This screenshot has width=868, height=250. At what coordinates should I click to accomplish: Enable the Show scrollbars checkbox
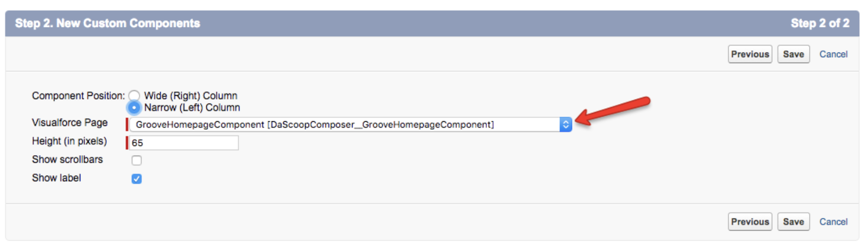(137, 160)
